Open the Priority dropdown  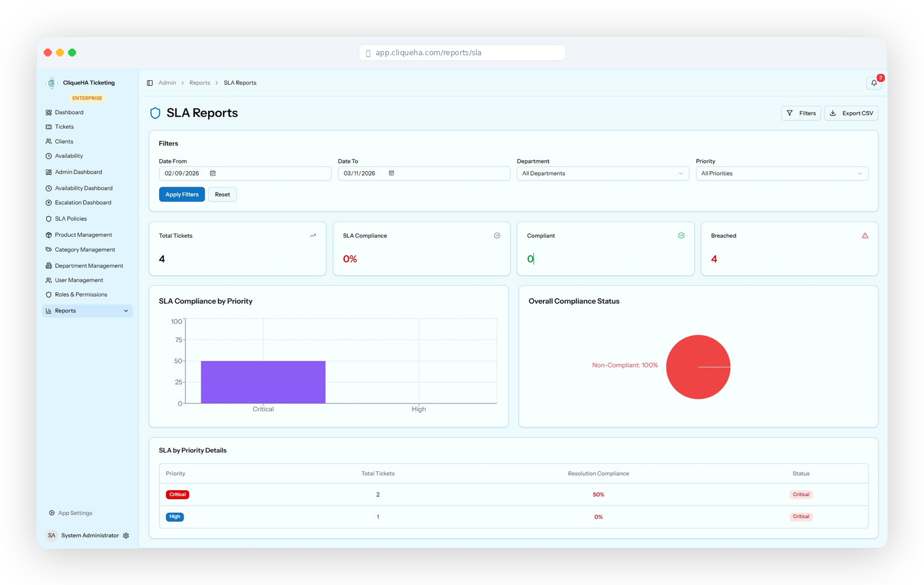(781, 174)
